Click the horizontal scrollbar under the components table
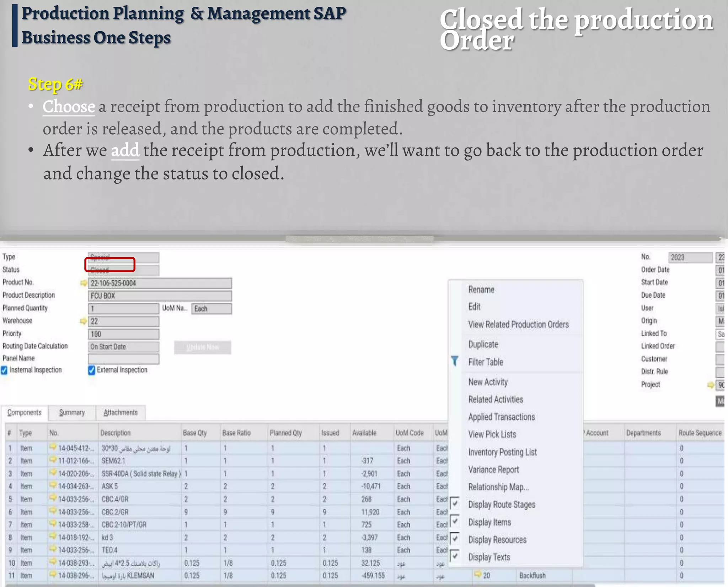This screenshot has width=728, height=587. (x=300, y=585)
